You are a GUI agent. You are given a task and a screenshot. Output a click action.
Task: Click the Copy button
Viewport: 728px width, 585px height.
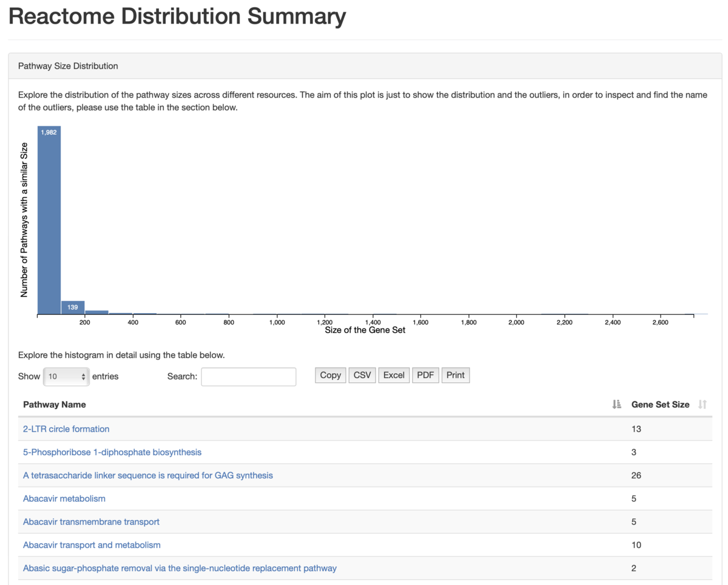tap(331, 375)
